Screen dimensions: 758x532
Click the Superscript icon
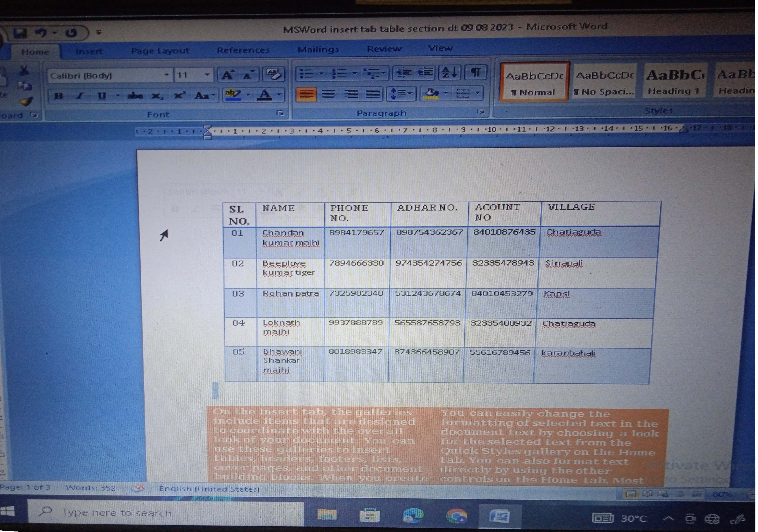(179, 96)
